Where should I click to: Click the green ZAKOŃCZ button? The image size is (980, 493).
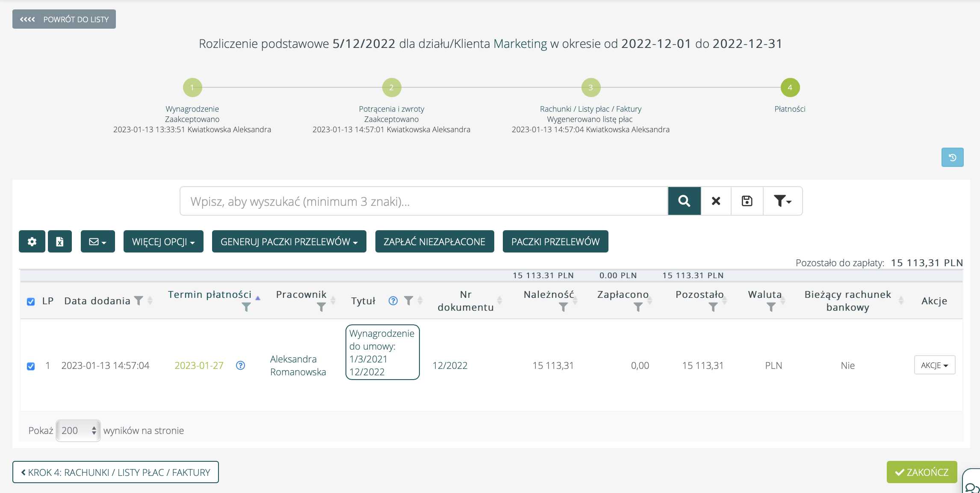[x=921, y=472]
